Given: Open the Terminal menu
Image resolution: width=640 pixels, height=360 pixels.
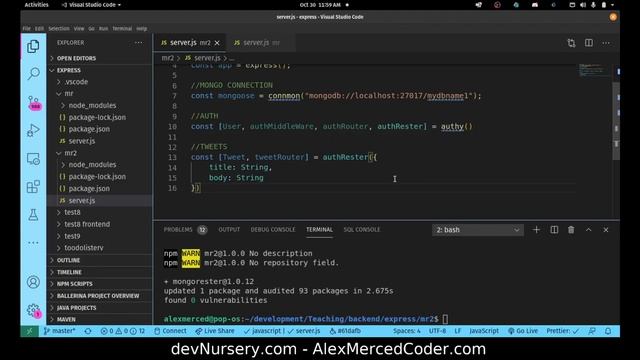Looking at the screenshot, I should click(122, 29).
